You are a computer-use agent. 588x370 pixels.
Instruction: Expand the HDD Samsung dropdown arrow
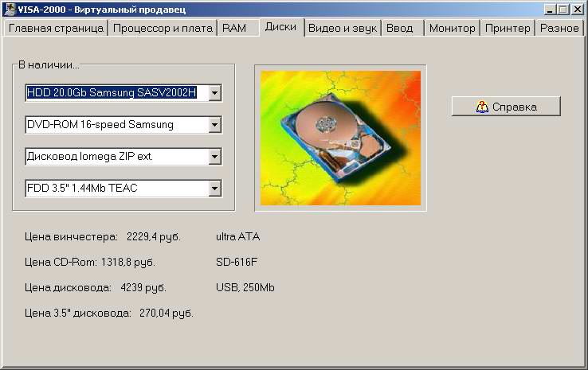(214, 93)
